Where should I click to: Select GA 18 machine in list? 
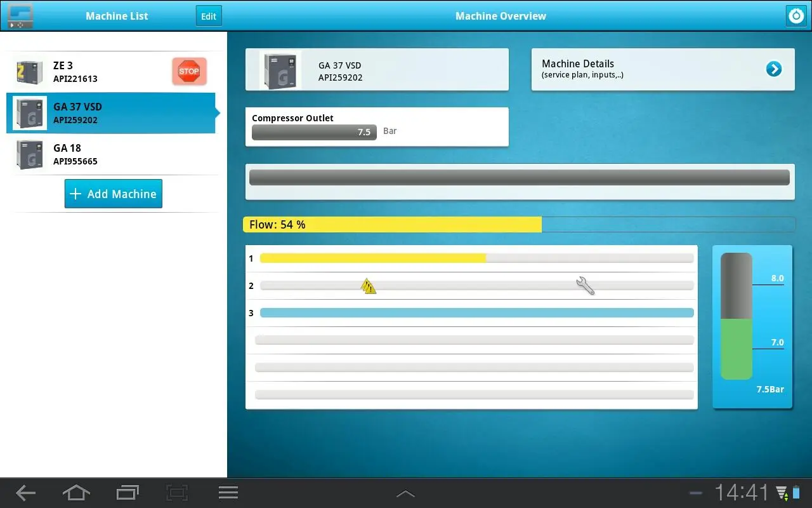114,154
